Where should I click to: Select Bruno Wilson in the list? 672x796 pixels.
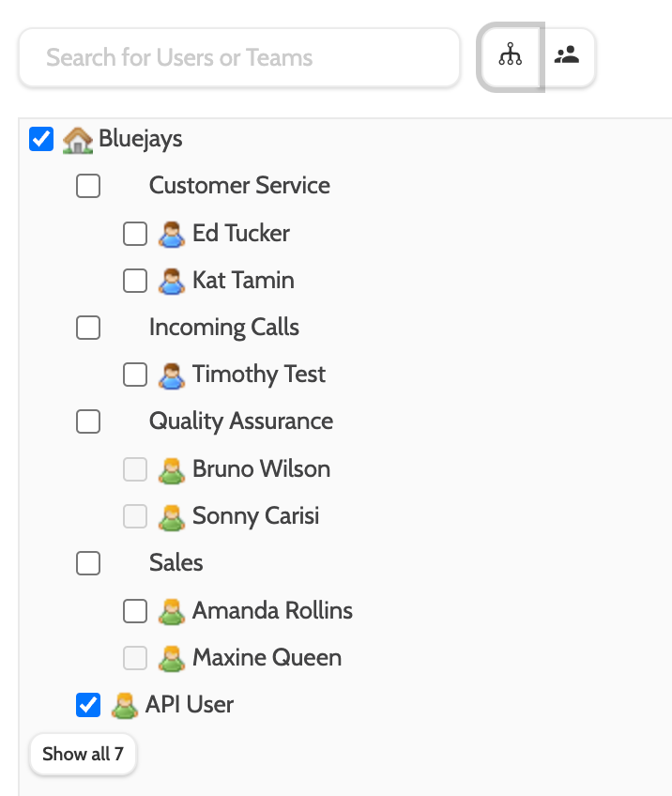pyautogui.click(x=261, y=469)
